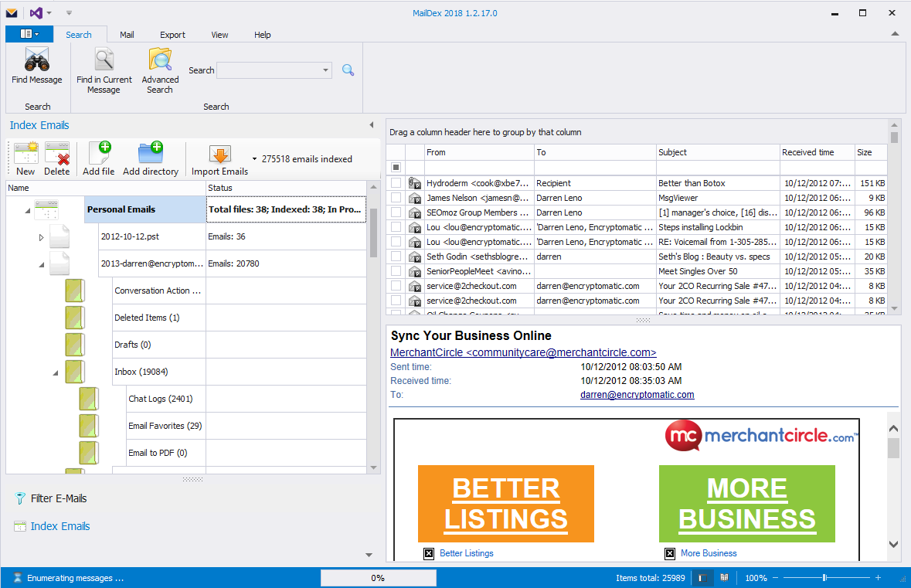The image size is (911, 588).
Task: Click the Better Listings blocked image icon
Action: click(x=429, y=553)
